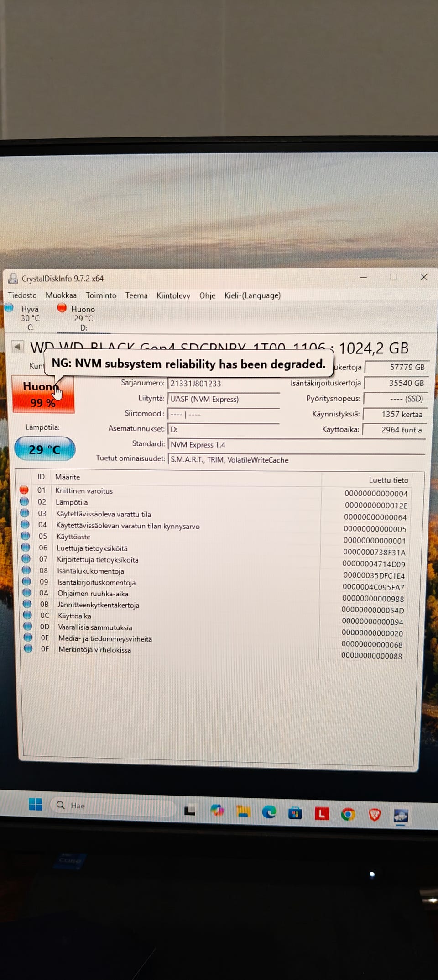Viewport: 438px width, 980px height.
Task: Open the Muokkaa menu
Action: click(61, 295)
